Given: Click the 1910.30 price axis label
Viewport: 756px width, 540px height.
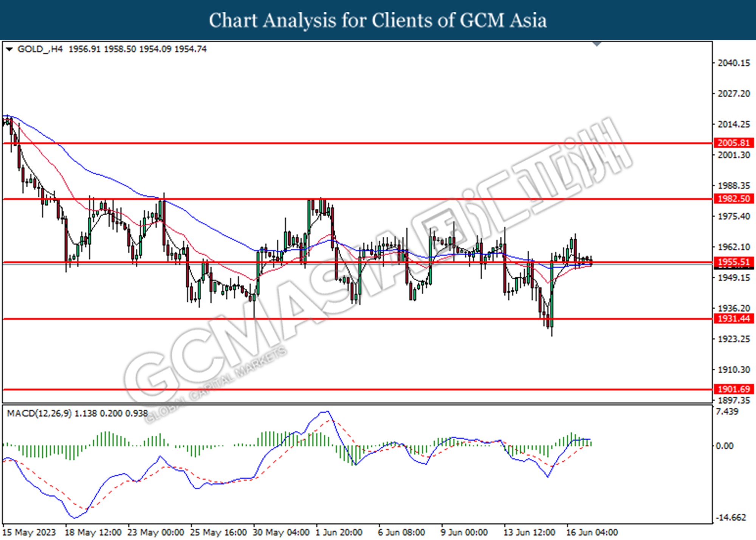Looking at the screenshot, I should (734, 369).
